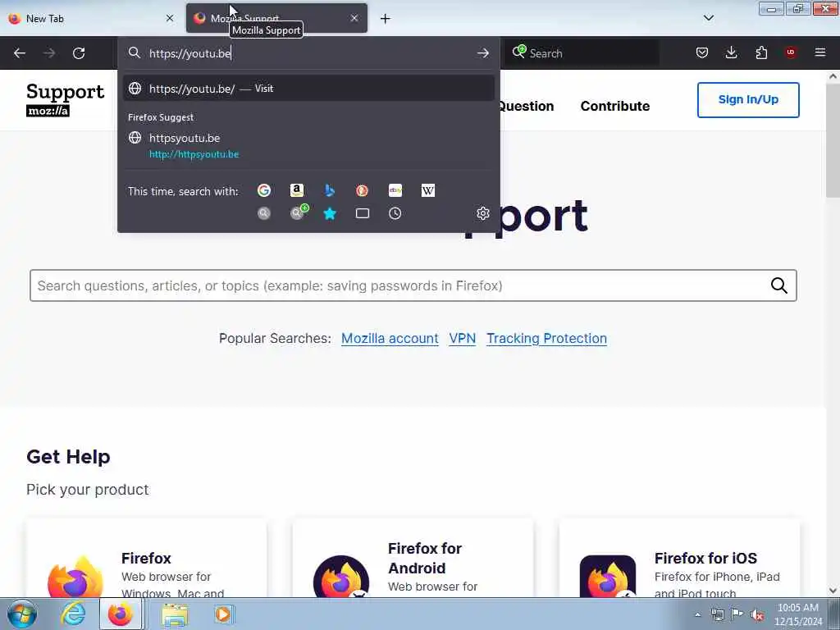
Task: Open the Tracking Protection popular search
Action: [x=546, y=339]
